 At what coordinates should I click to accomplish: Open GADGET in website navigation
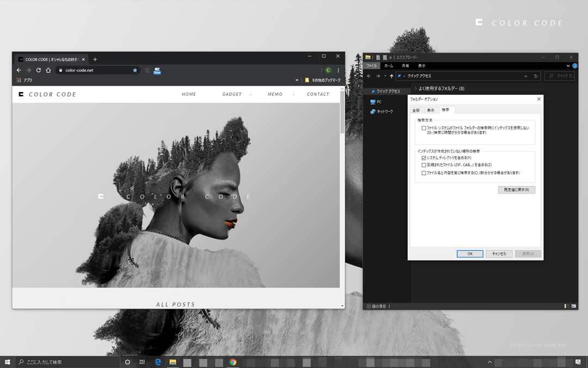tap(232, 94)
